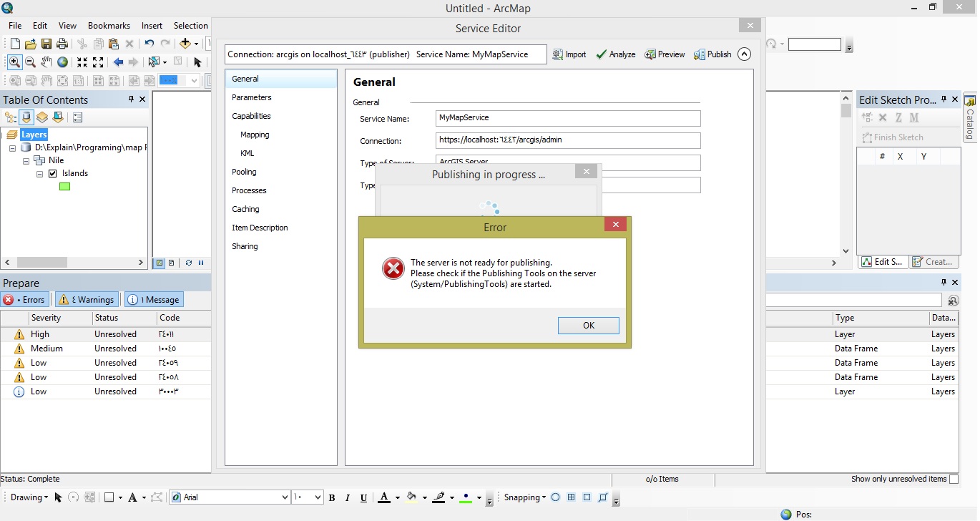Viewport: 980px width, 521px height.
Task: Select the Zoom In magnifier tool
Action: pyautogui.click(x=14, y=62)
